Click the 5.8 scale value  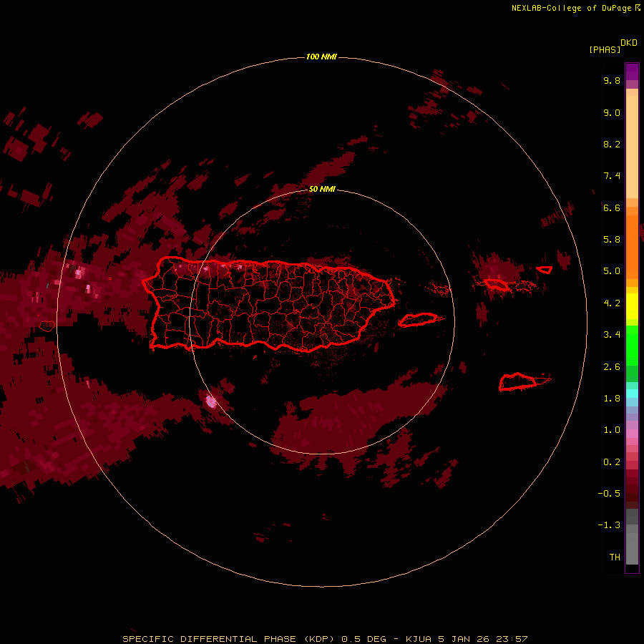click(612, 240)
